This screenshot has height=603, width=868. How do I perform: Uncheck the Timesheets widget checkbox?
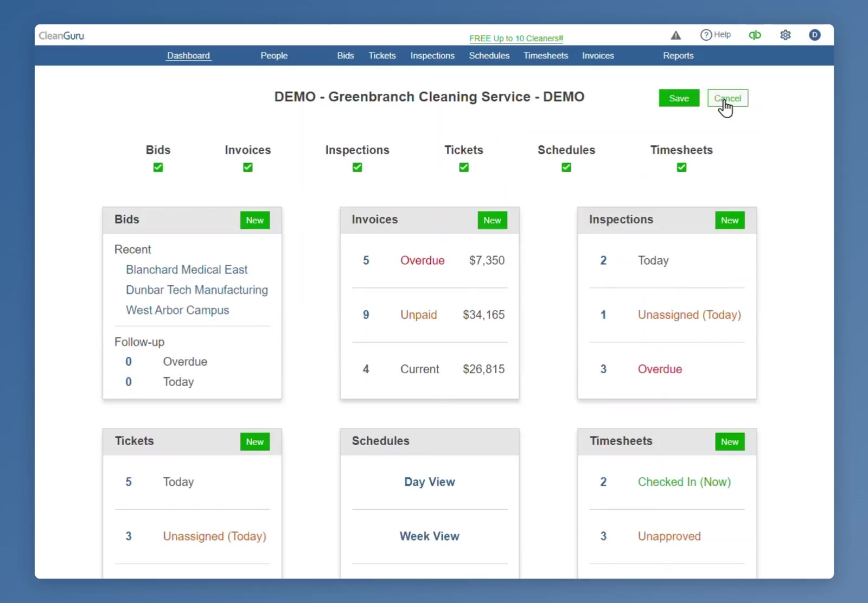[x=681, y=167]
